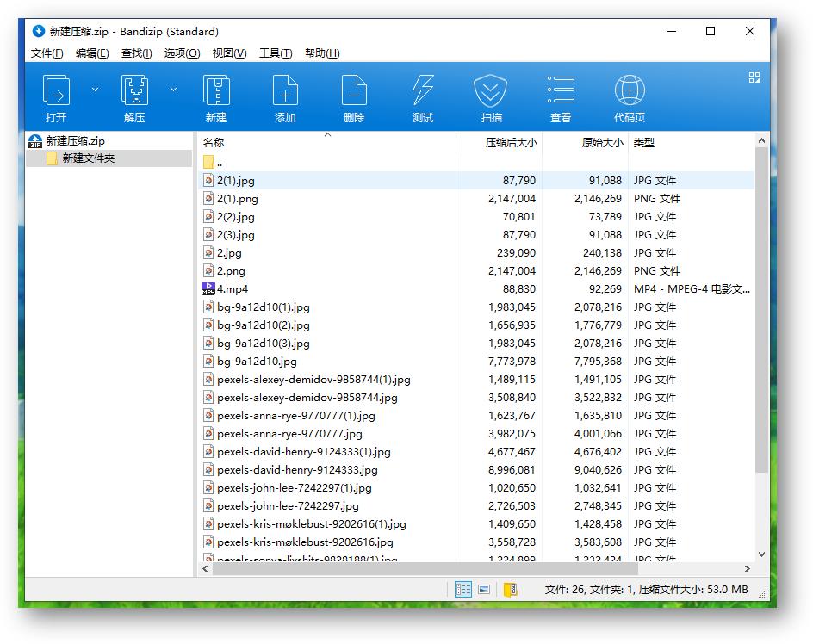
Task: Toggle detailed list view in the status bar
Action: pos(462,589)
